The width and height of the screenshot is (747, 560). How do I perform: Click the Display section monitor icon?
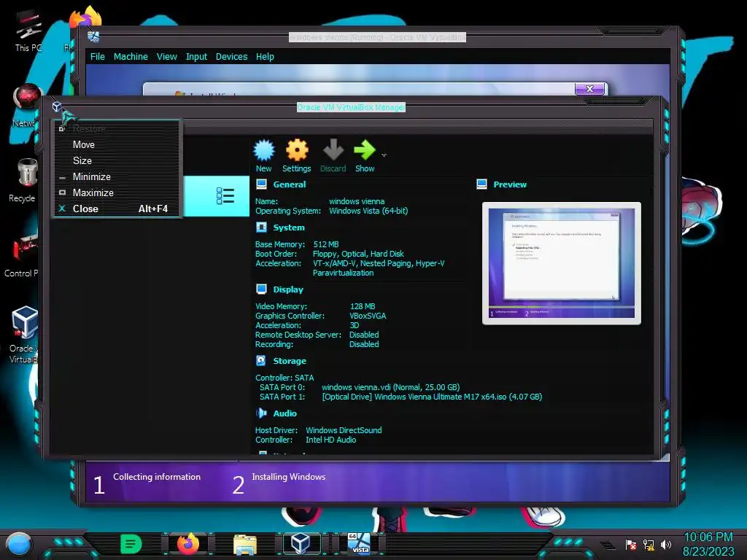[262, 289]
